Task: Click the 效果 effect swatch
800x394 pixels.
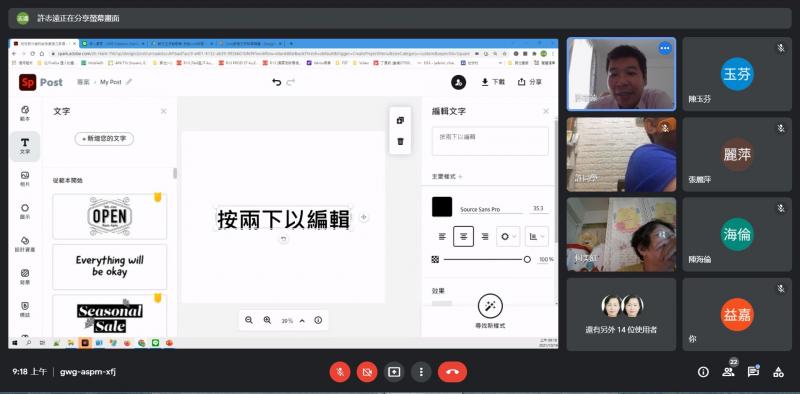Action: 442,303
